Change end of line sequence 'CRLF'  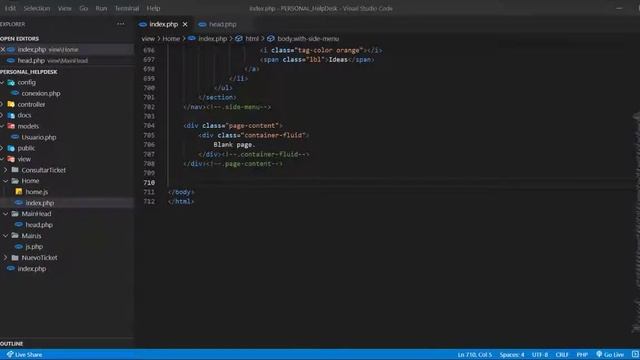(562, 355)
